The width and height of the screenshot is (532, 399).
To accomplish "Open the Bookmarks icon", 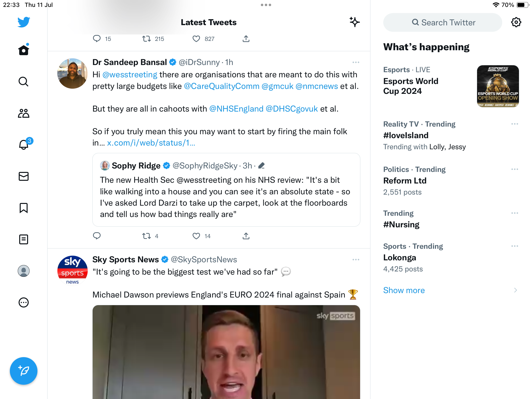I will point(24,208).
